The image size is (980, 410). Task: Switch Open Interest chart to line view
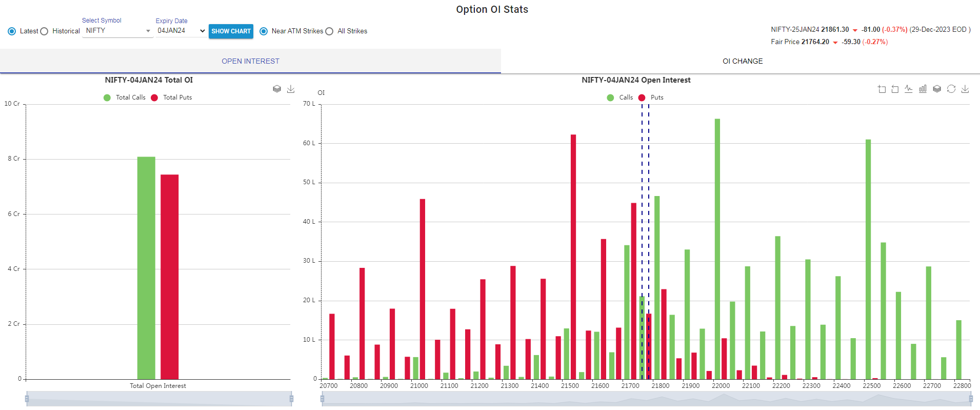click(x=909, y=89)
